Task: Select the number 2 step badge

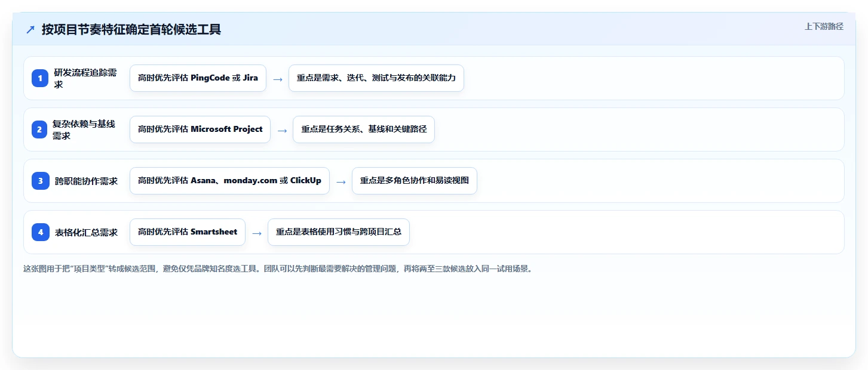Action: point(39,129)
